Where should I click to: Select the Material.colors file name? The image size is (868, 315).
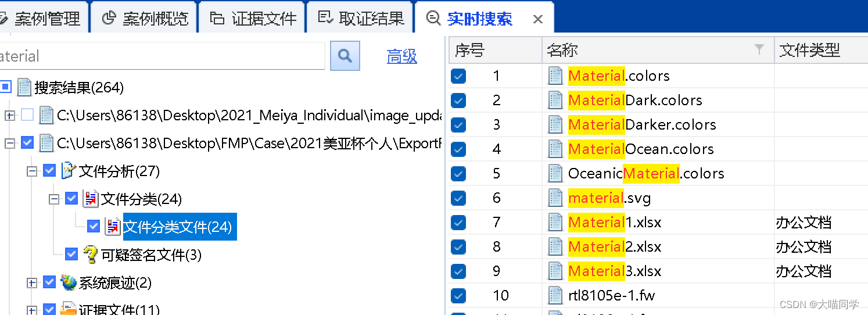pos(619,76)
